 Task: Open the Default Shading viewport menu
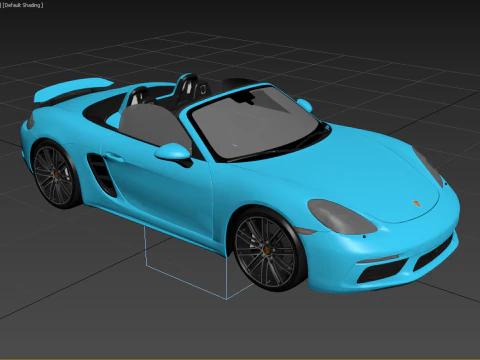tap(23, 5)
